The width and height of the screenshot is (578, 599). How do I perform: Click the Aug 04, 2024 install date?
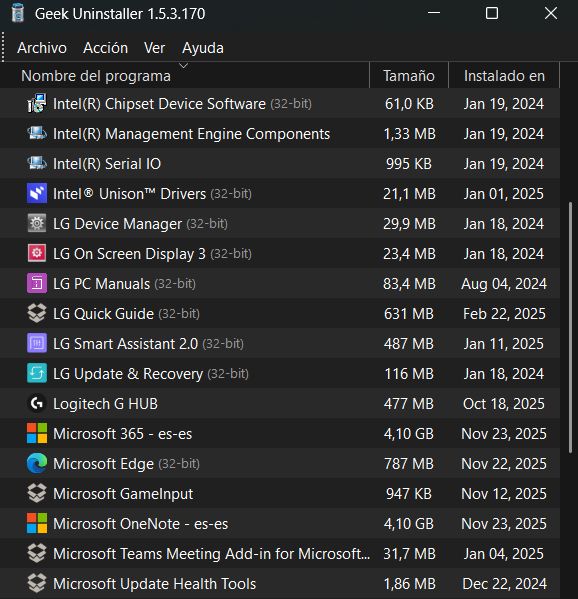point(504,284)
